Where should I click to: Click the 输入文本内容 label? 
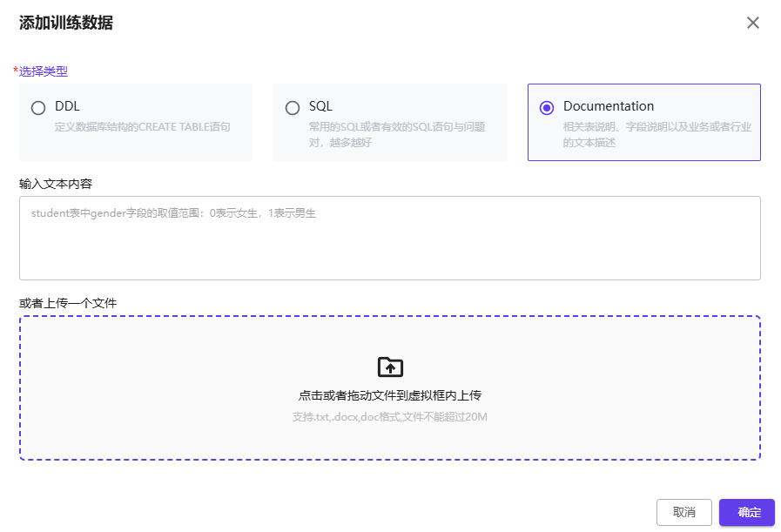(56, 184)
